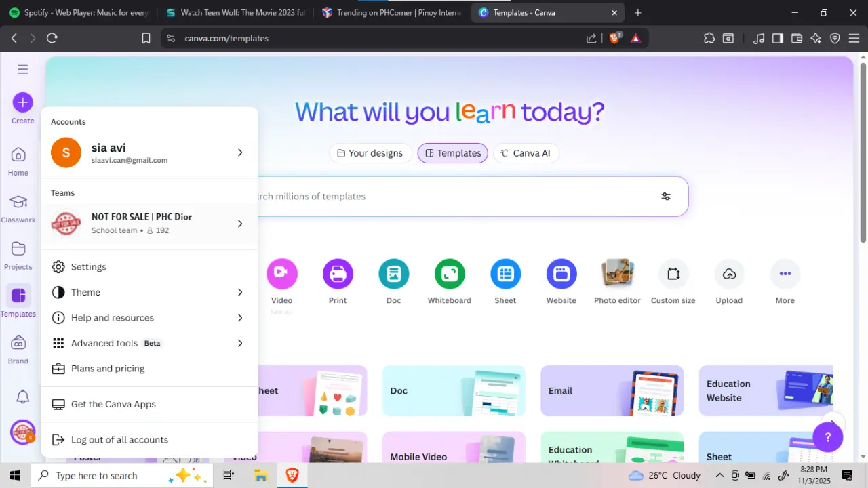
Task: Open the notifications bell
Action: pyautogui.click(x=23, y=396)
